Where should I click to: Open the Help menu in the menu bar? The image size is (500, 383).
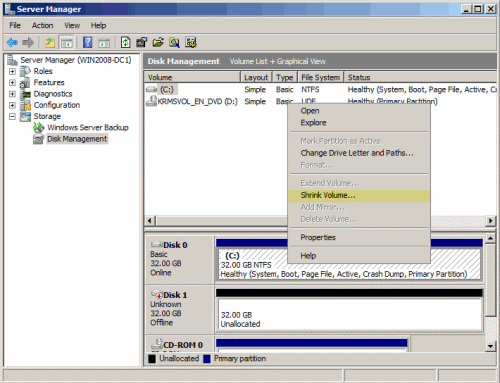[98, 25]
